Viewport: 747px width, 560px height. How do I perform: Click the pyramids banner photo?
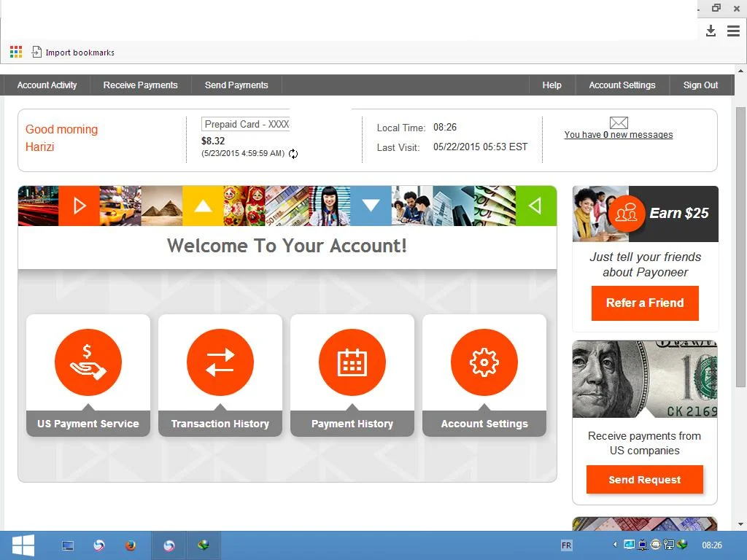coord(162,206)
